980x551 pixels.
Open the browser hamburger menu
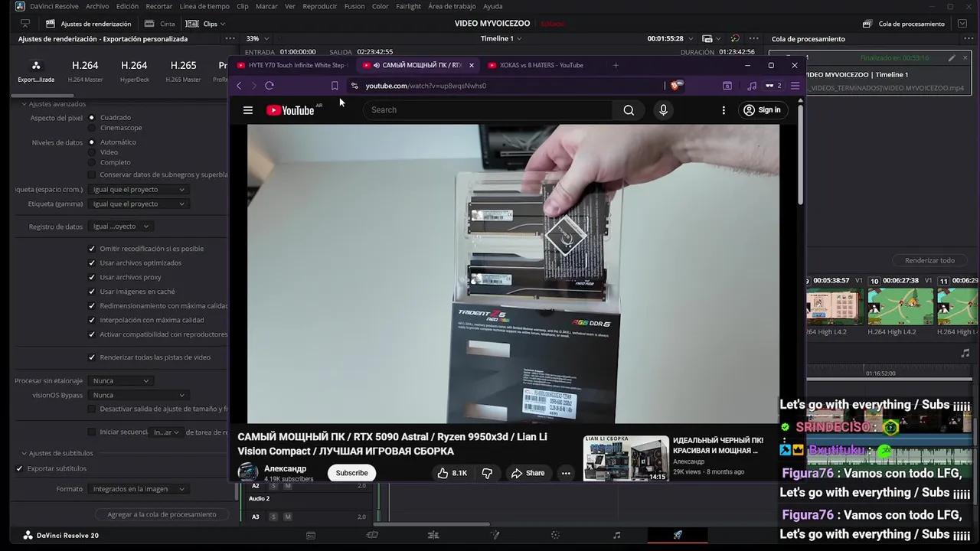(795, 86)
